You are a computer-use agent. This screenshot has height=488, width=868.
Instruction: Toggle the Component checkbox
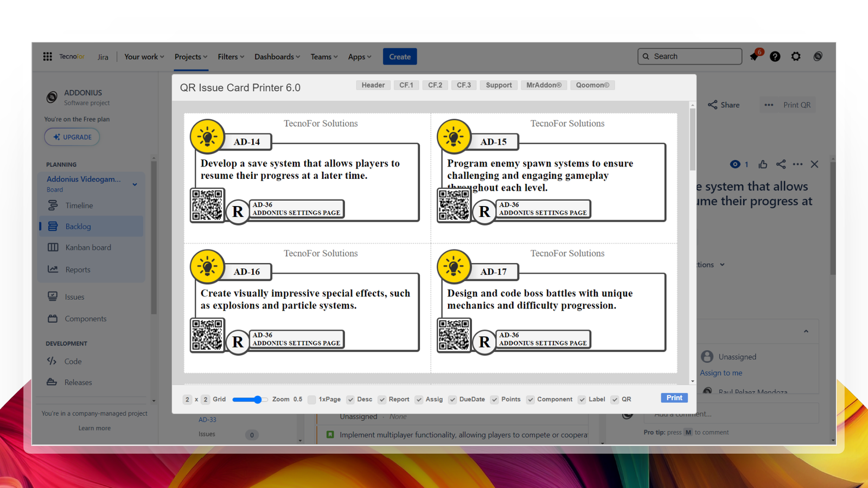[x=531, y=400]
